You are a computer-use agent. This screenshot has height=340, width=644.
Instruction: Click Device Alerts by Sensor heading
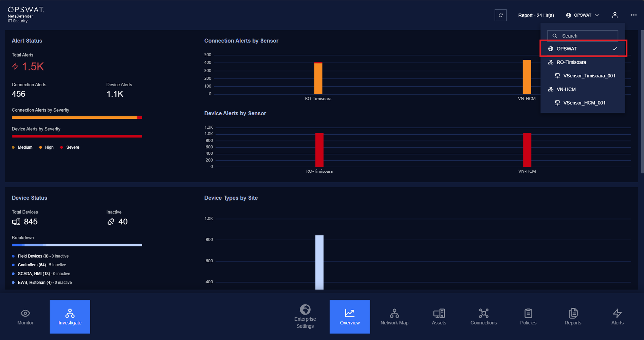235,113
